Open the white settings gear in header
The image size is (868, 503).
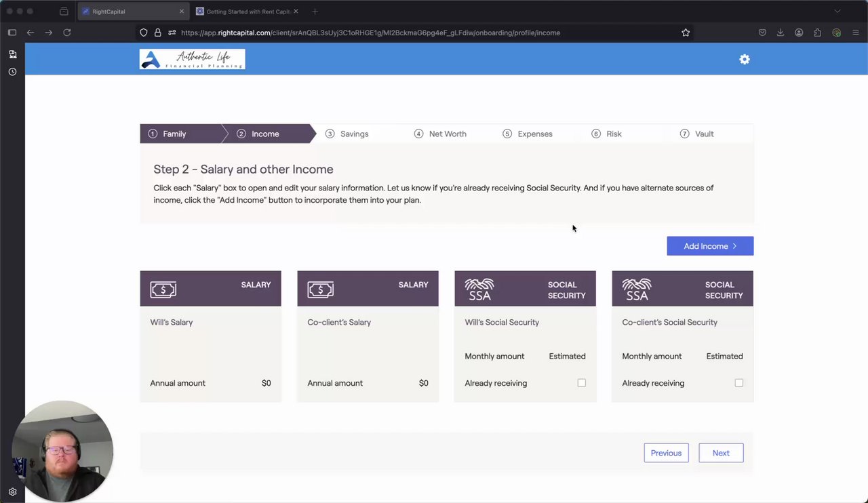pos(745,60)
